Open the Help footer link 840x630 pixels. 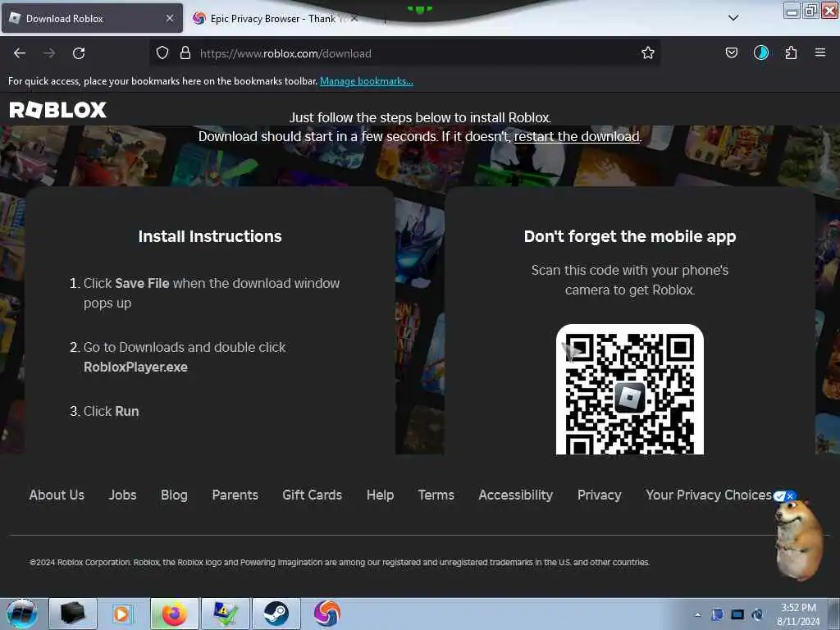point(381,495)
